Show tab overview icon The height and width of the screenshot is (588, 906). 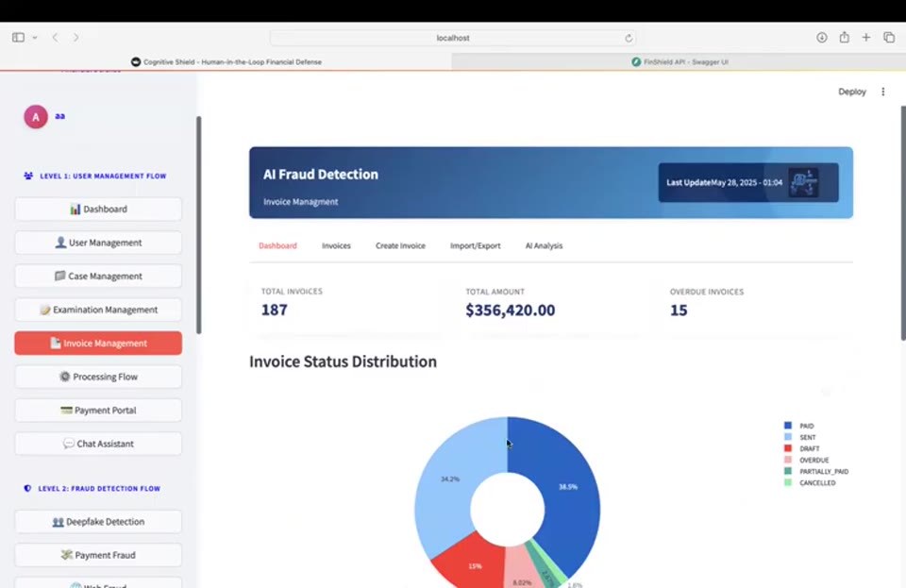click(x=889, y=38)
